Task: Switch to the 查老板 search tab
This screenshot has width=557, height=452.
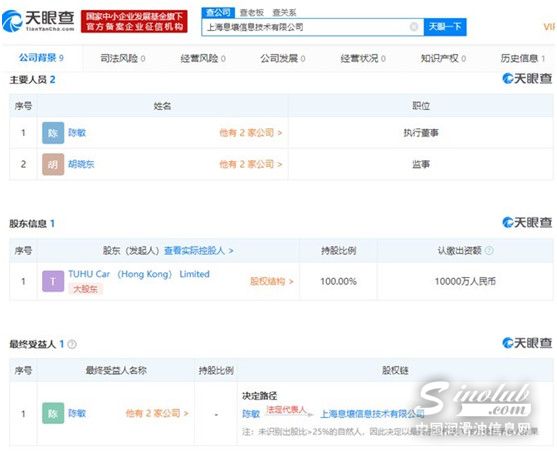Action: (x=252, y=13)
